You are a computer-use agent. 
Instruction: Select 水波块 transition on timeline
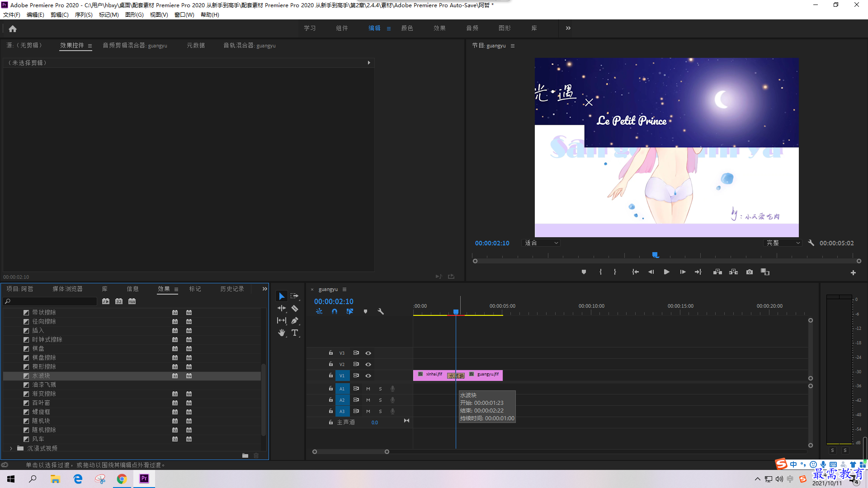point(456,376)
